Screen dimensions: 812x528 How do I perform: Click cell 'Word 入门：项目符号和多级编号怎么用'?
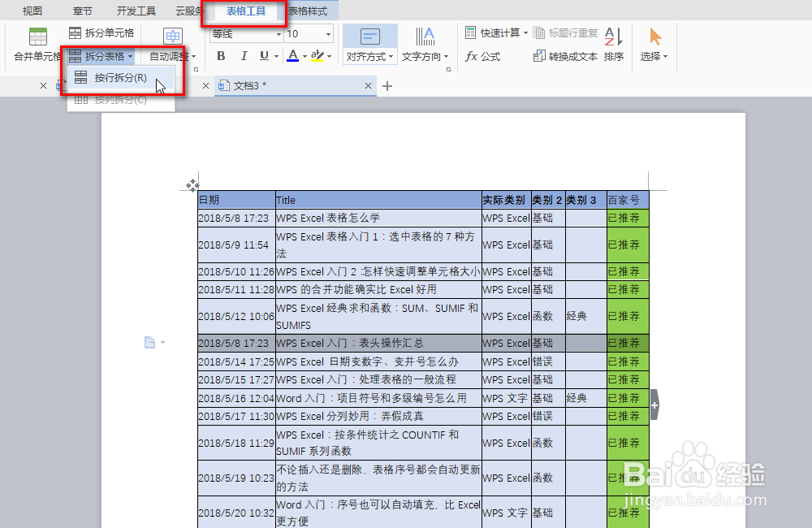pos(378,398)
